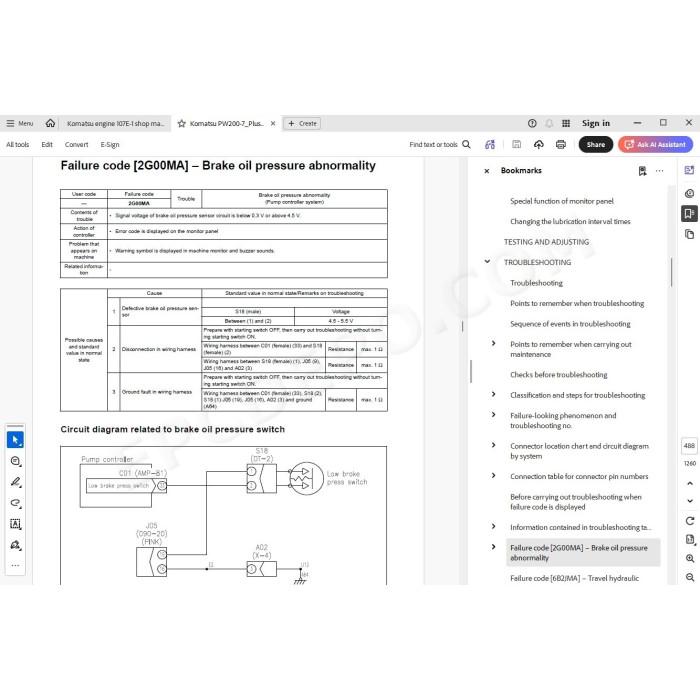Screen dimensions: 700x700
Task: Select the sign/fill tool
Action: pyautogui.click(x=15, y=545)
